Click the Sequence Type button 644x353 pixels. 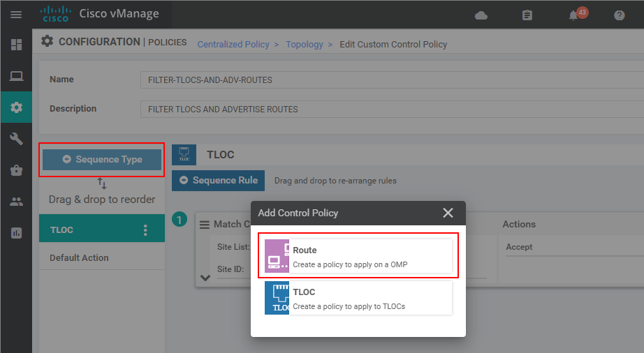pos(102,159)
